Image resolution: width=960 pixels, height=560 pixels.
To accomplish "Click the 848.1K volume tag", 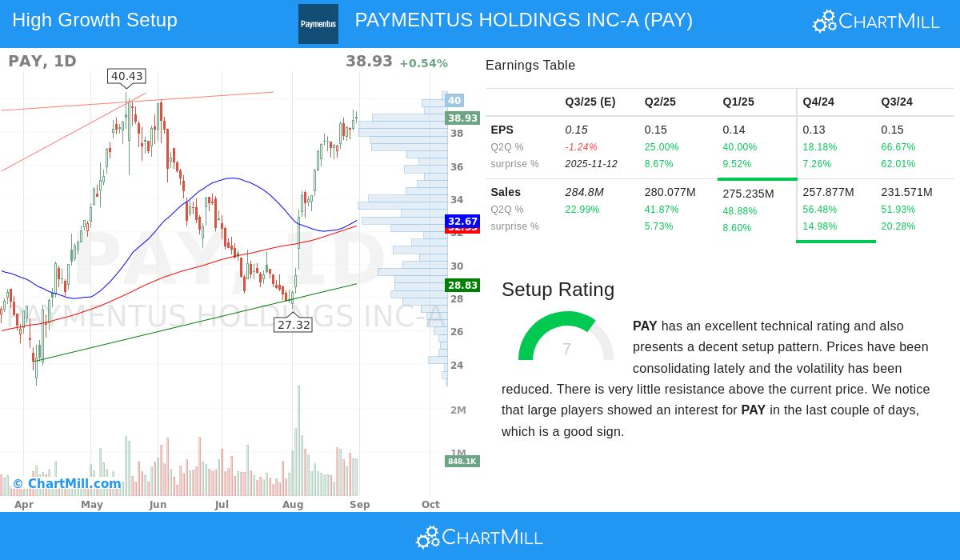I will coord(462,461).
